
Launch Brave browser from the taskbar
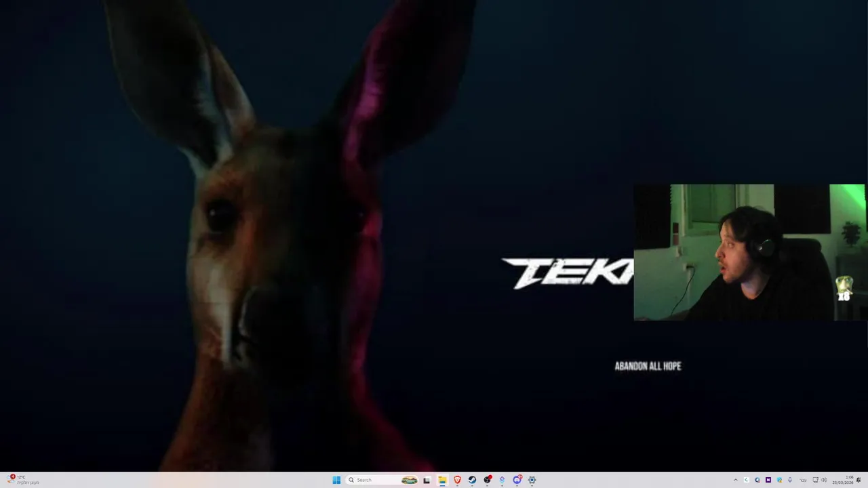457,480
